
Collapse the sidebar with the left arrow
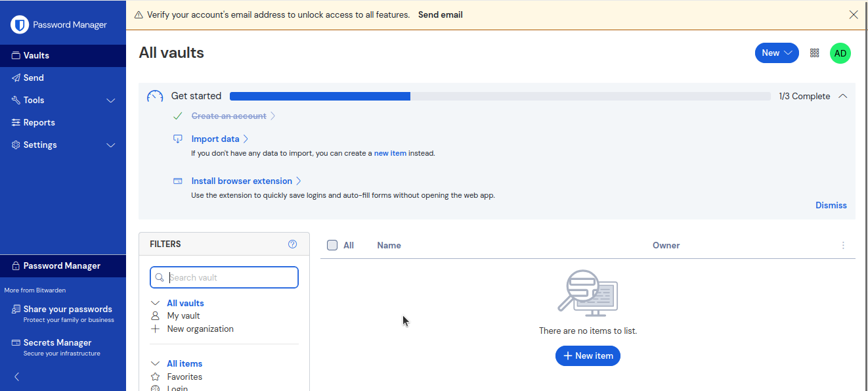17,377
